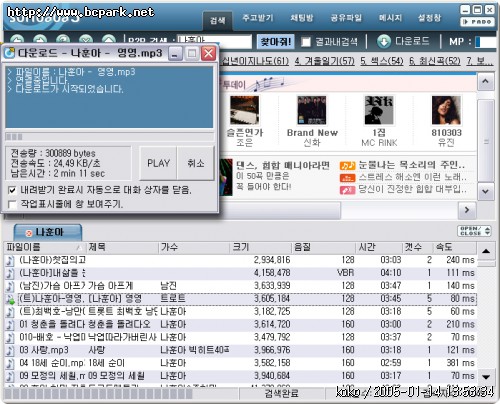Click the music icon of the (남진)가슴 아프게 row
Viewport: 500px width, 404px height.
coord(10,286)
